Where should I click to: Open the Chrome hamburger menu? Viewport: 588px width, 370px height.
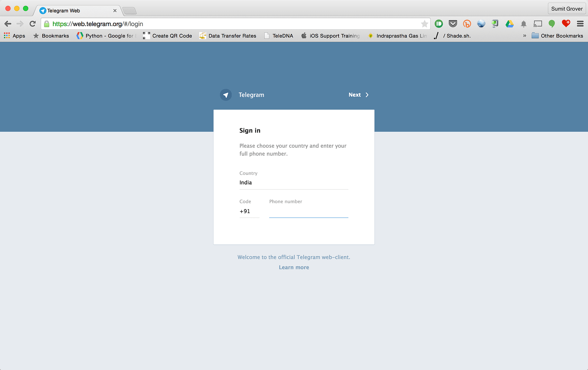[x=580, y=24]
